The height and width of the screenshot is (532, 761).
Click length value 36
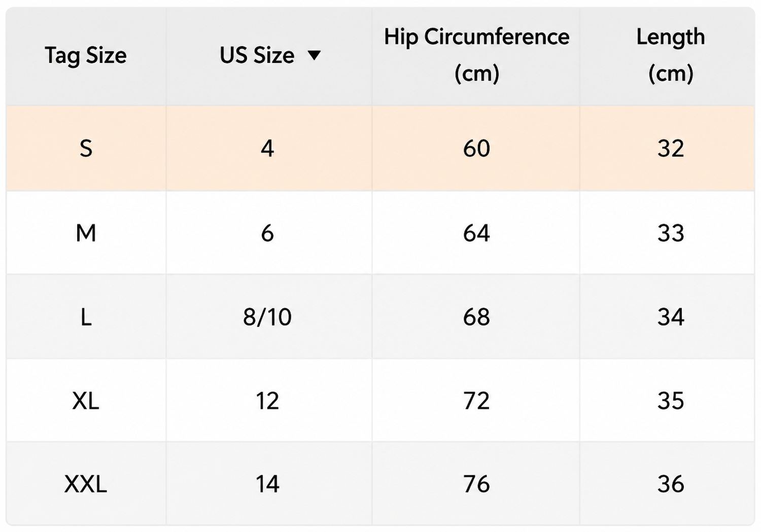point(671,484)
